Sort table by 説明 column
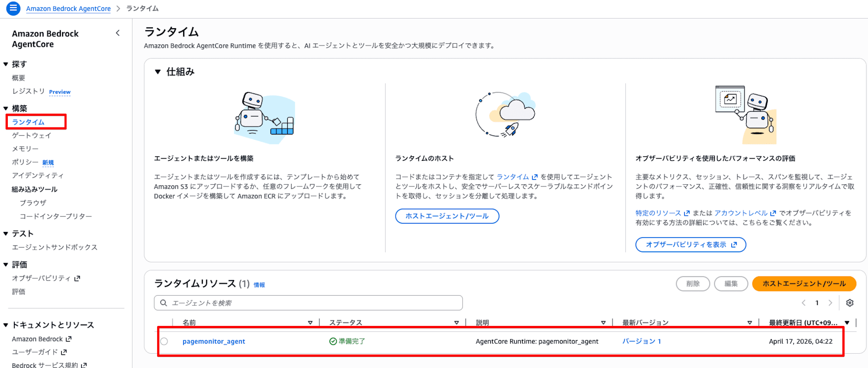 [603, 322]
